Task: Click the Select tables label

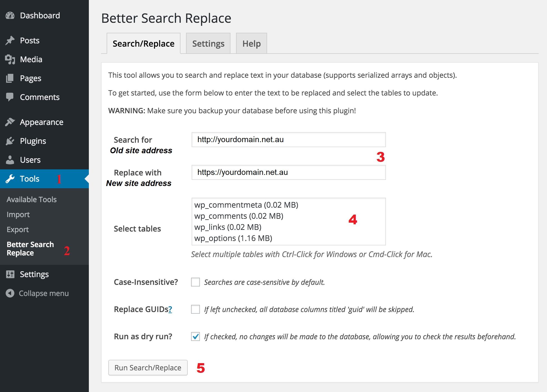Action: point(137,229)
